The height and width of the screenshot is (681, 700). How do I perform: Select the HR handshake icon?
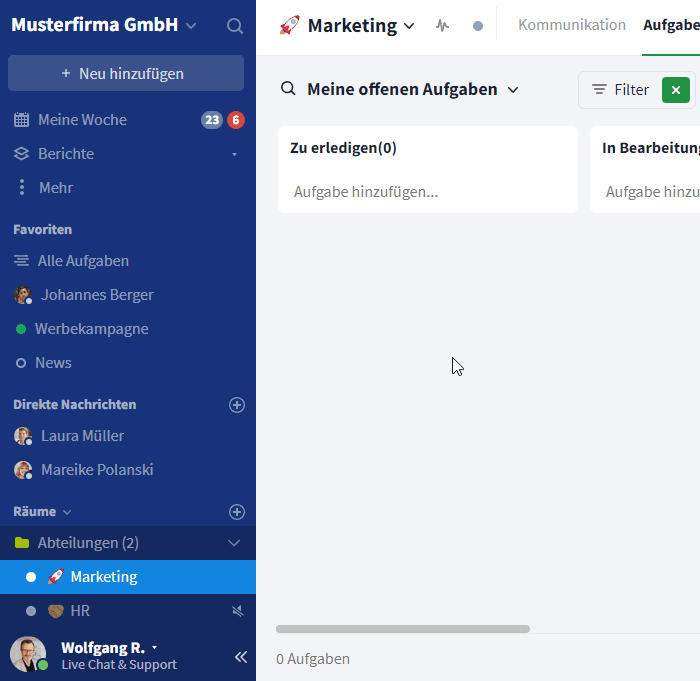[x=56, y=611]
